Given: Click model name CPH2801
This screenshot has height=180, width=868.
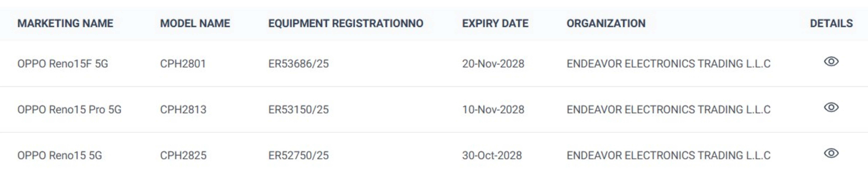Looking at the screenshot, I should [x=183, y=64].
